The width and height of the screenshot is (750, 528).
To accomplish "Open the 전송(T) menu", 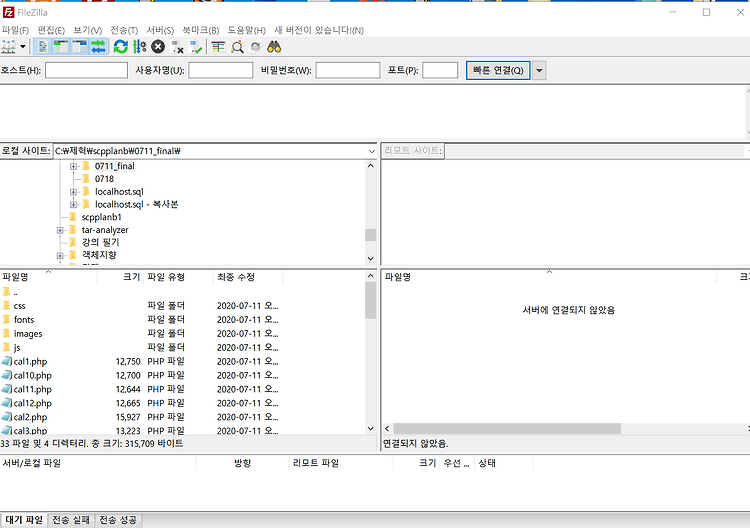I will coord(124,30).
